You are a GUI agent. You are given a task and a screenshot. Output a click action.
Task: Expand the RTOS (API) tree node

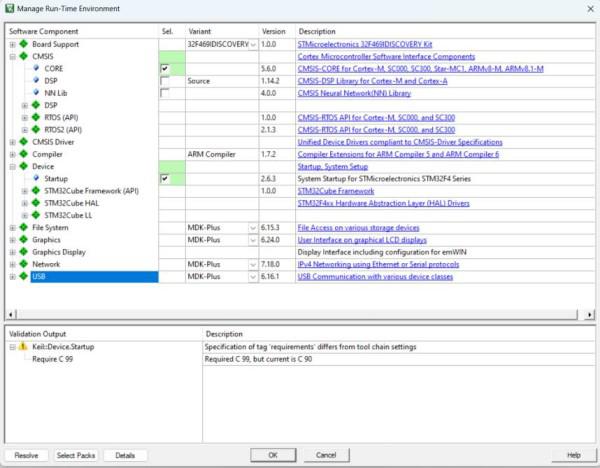pos(25,118)
